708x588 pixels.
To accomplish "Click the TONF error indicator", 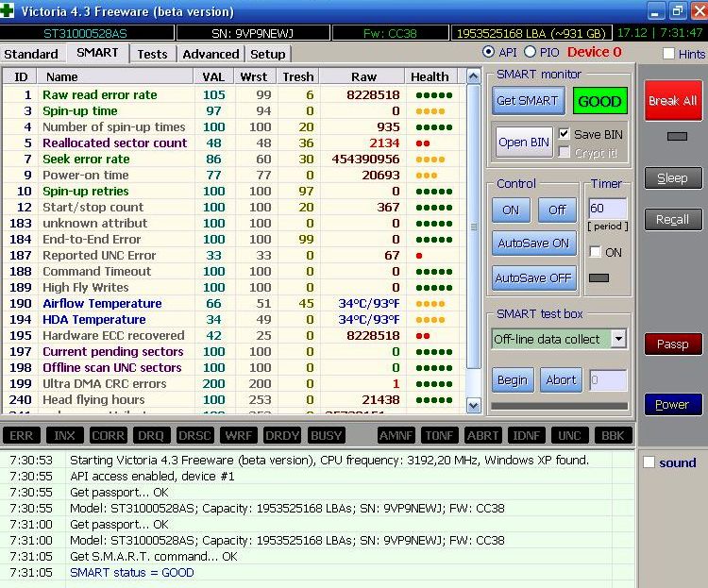I will coord(439,435).
